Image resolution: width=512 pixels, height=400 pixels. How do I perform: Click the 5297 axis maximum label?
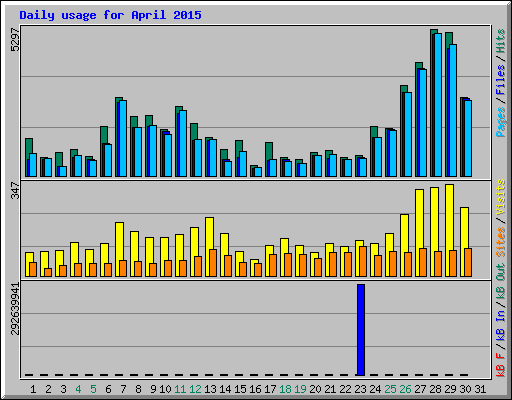[x=15, y=40]
